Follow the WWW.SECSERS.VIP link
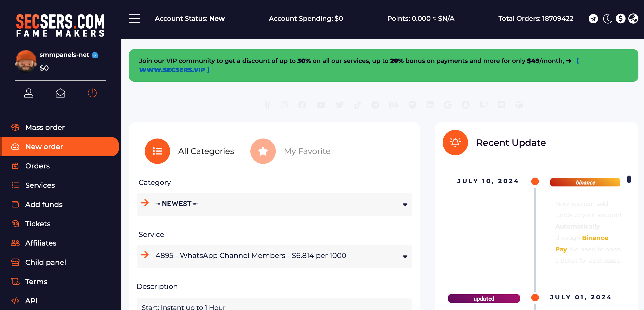This screenshot has width=644, height=310. [172, 70]
